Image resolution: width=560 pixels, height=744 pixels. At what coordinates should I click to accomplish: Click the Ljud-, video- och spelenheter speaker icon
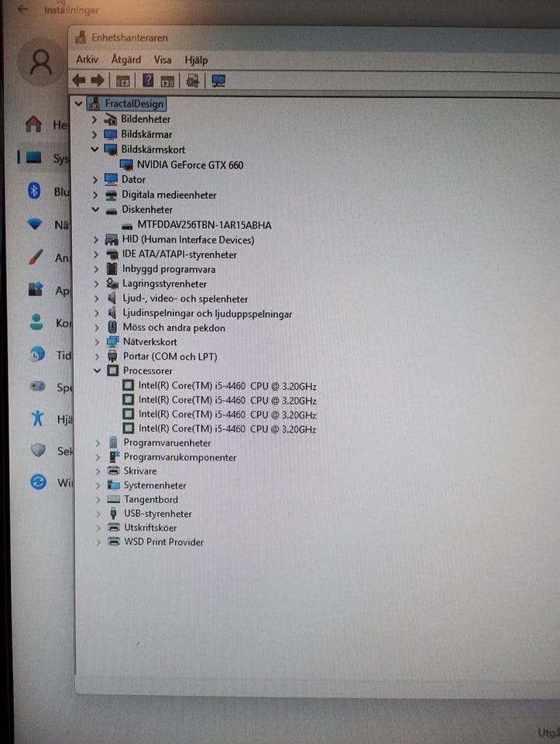tap(112, 298)
